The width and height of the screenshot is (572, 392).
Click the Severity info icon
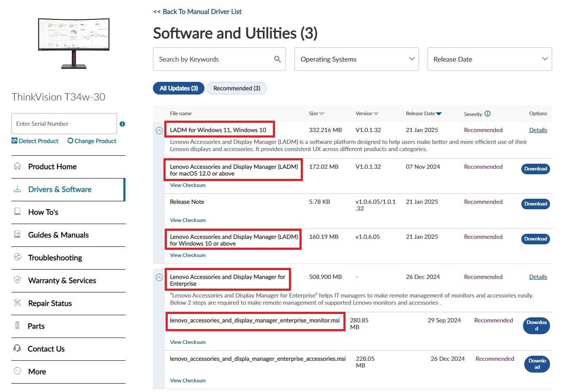(x=488, y=114)
